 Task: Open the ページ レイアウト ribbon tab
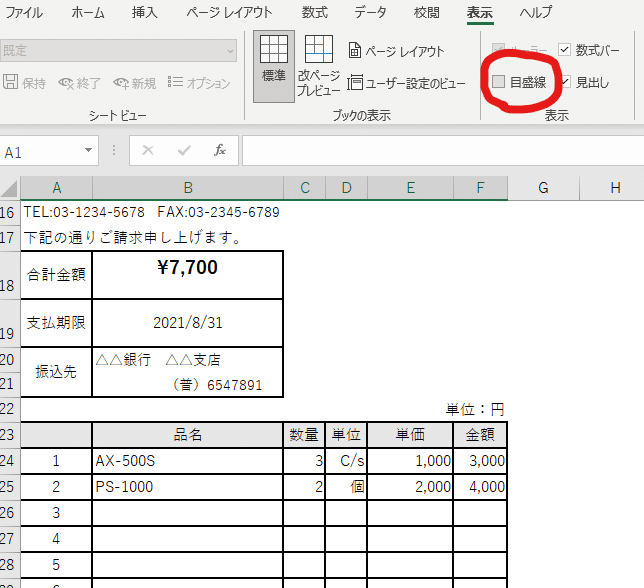click(229, 12)
